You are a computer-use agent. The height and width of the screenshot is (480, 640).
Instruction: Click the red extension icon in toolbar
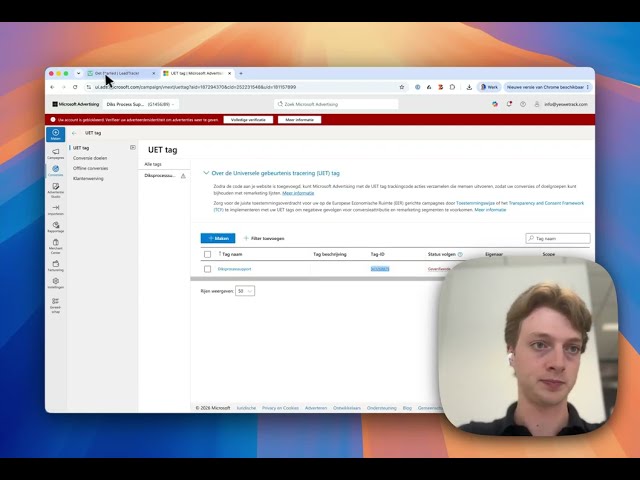(441, 87)
